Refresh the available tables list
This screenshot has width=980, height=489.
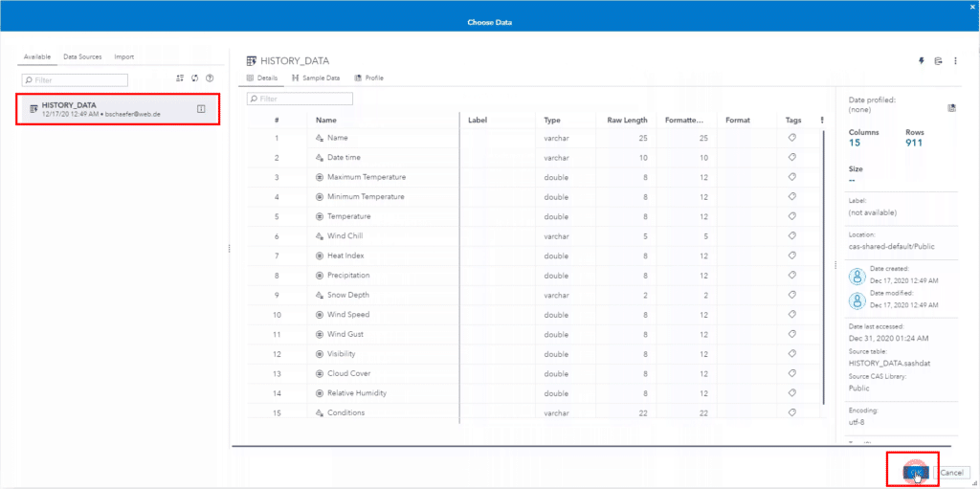pyautogui.click(x=195, y=78)
